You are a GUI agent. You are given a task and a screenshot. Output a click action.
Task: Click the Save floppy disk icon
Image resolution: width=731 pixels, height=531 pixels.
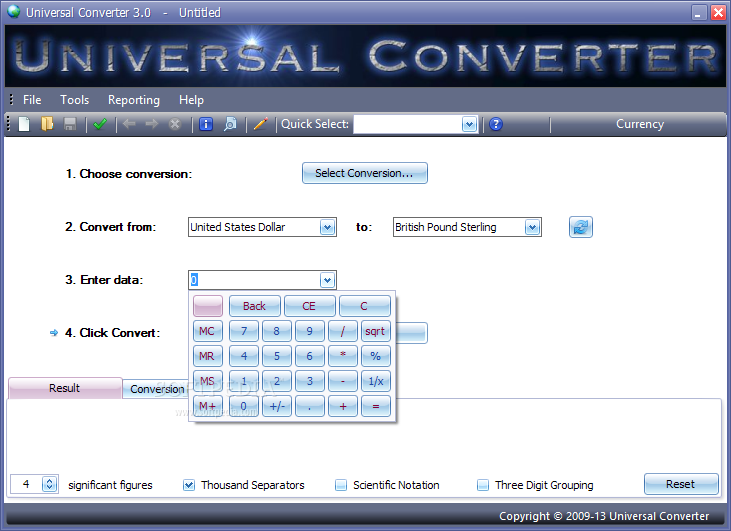[x=70, y=124]
